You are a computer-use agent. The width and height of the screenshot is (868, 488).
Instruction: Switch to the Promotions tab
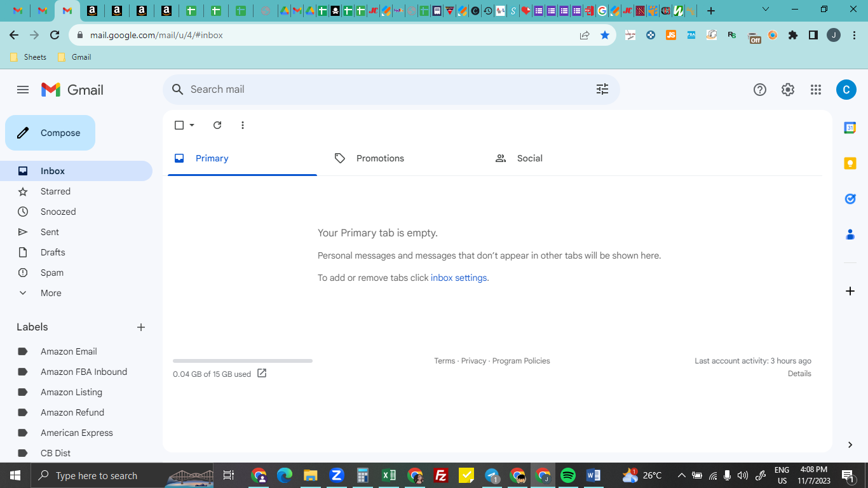[x=402, y=158]
